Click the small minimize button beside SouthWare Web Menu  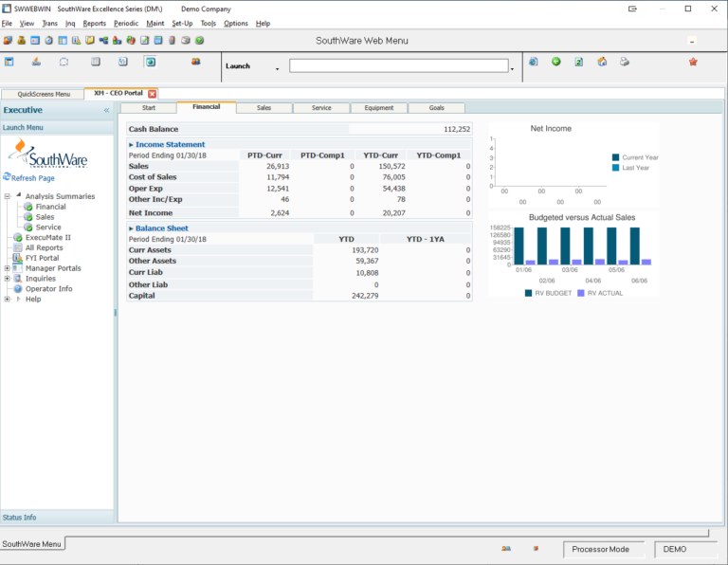692,41
